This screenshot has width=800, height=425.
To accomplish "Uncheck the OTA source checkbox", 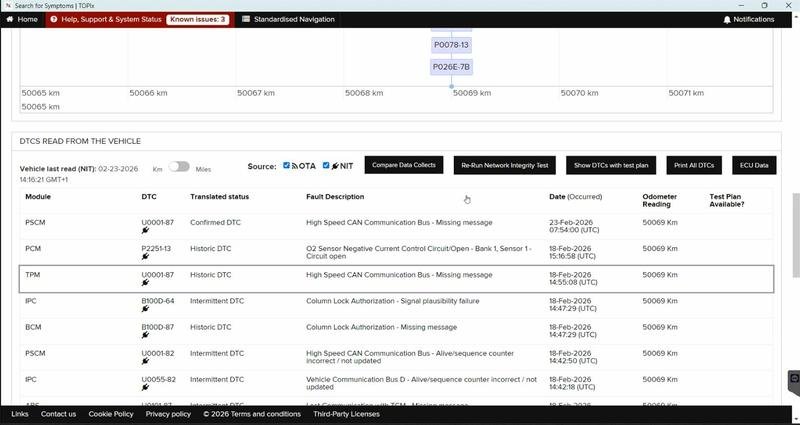I will 286,165.
